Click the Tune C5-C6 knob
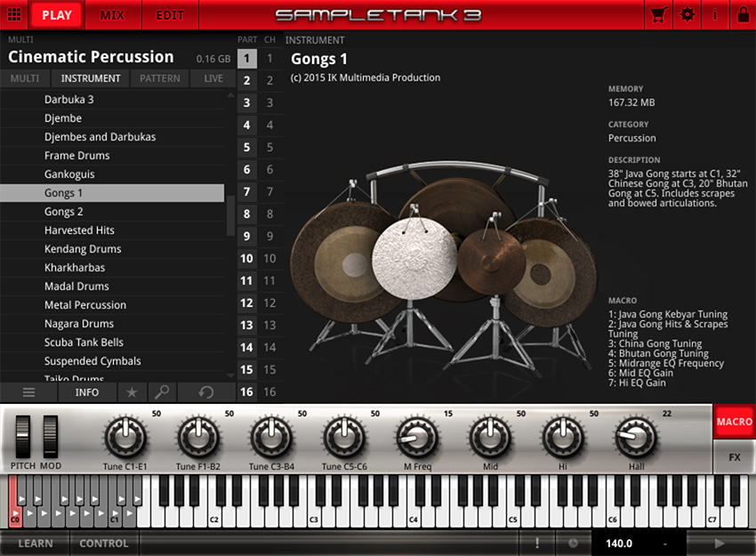 coord(344,439)
